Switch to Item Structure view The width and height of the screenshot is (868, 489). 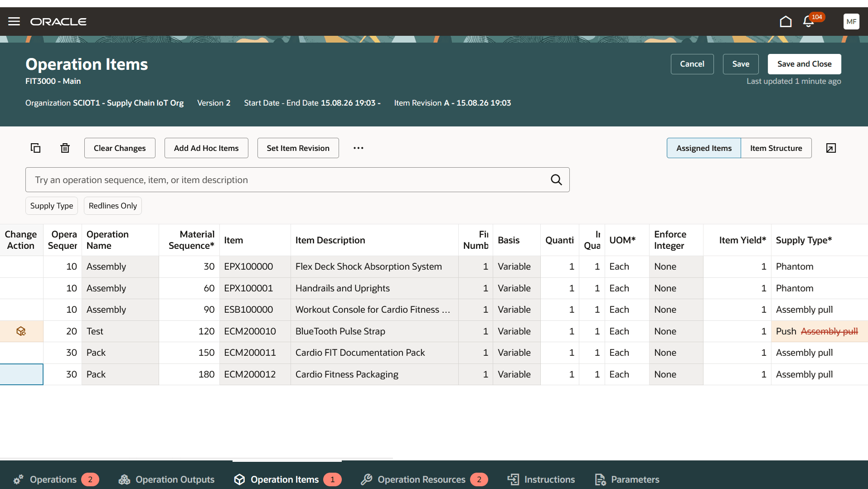pos(776,148)
